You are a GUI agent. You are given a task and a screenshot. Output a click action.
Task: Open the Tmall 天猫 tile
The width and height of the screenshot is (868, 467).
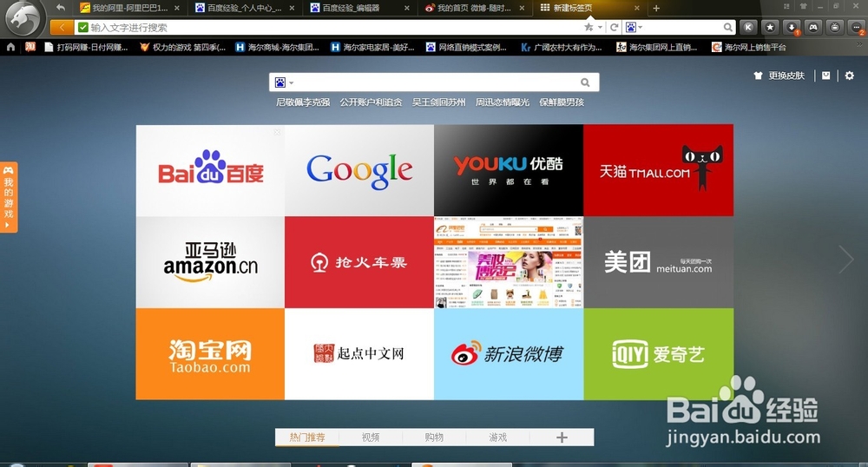(658, 170)
